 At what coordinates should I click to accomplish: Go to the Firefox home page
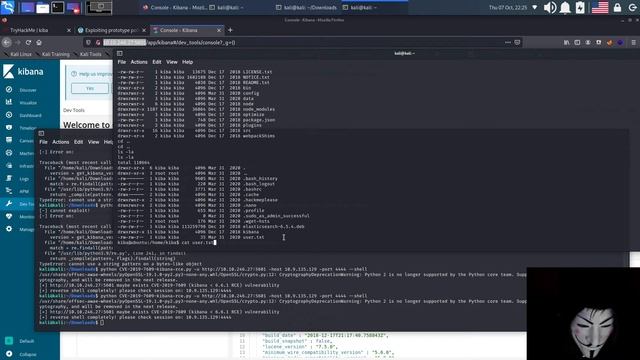pos(39,42)
